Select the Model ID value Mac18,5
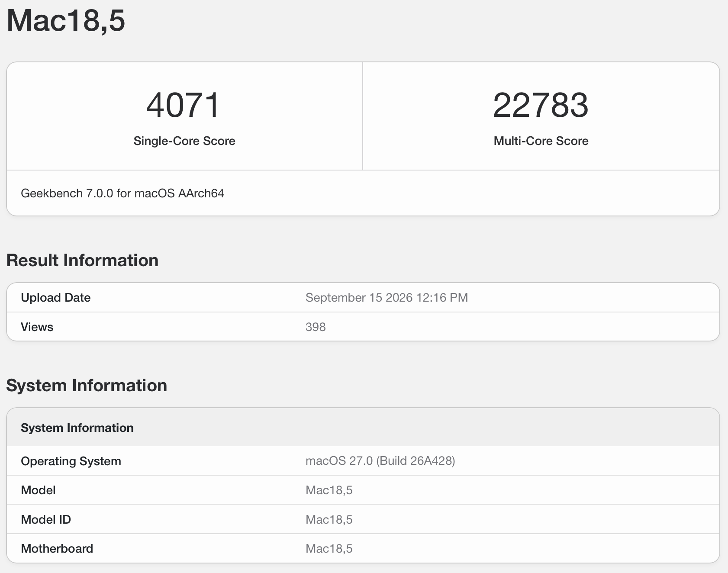728x573 pixels. click(329, 520)
